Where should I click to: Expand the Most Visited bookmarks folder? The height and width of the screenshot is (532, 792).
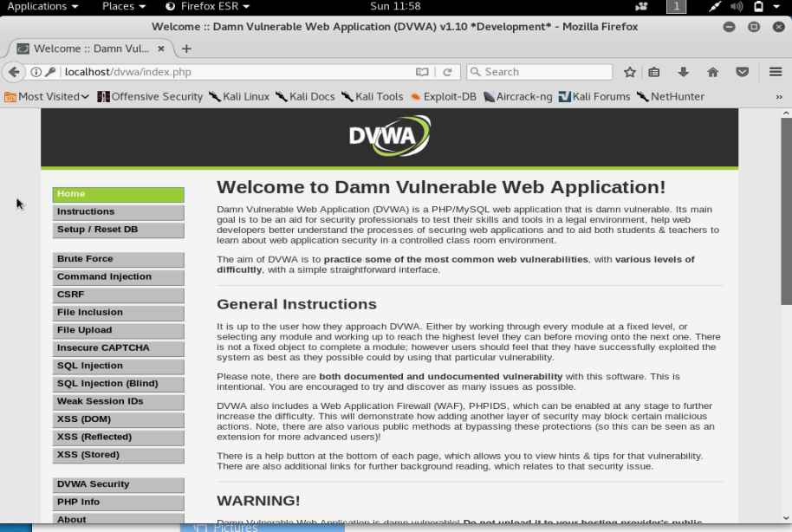(x=47, y=96)
